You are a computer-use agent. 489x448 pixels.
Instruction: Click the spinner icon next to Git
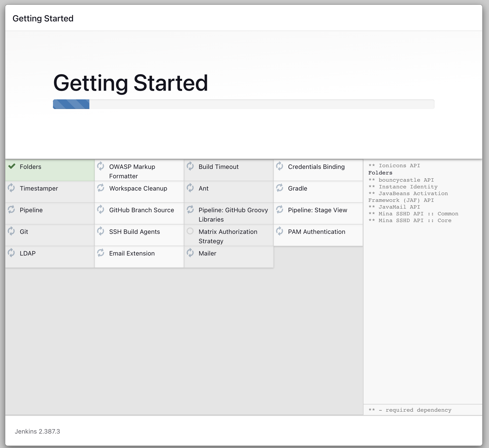point(11,231)
